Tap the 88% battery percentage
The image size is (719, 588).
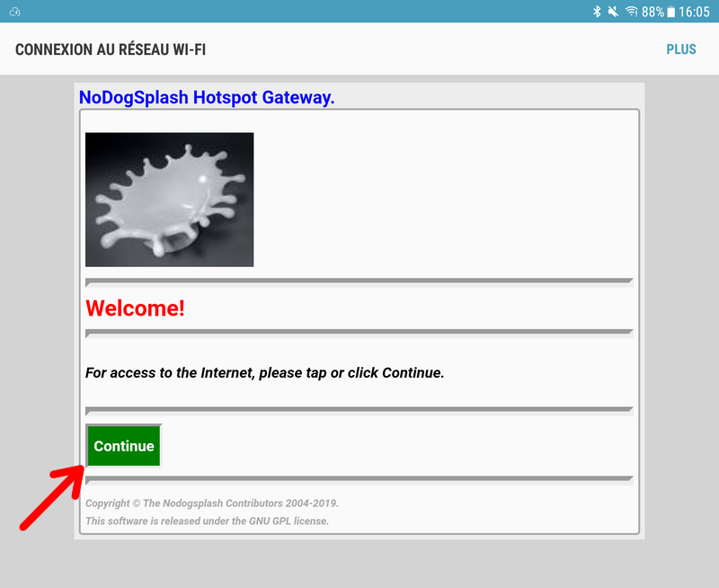click(x=653, y=12)
